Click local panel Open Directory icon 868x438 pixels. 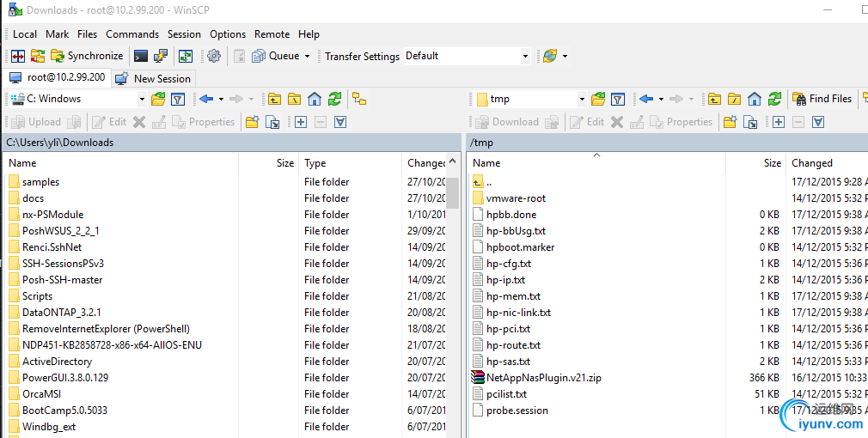coord(158,99)
